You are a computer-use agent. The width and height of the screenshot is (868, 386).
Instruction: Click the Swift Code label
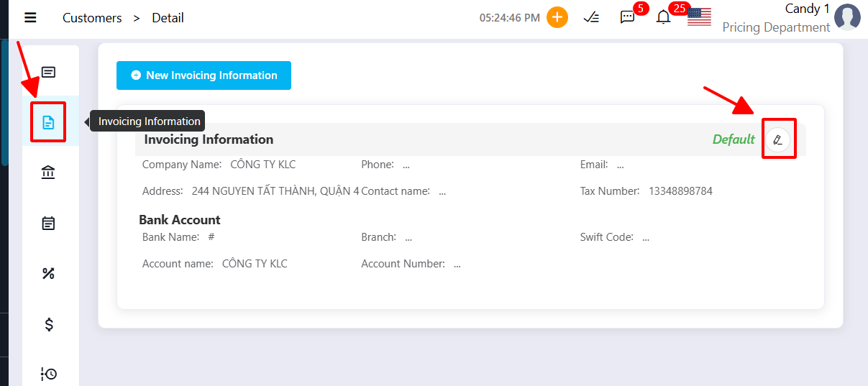click(607, 237)
